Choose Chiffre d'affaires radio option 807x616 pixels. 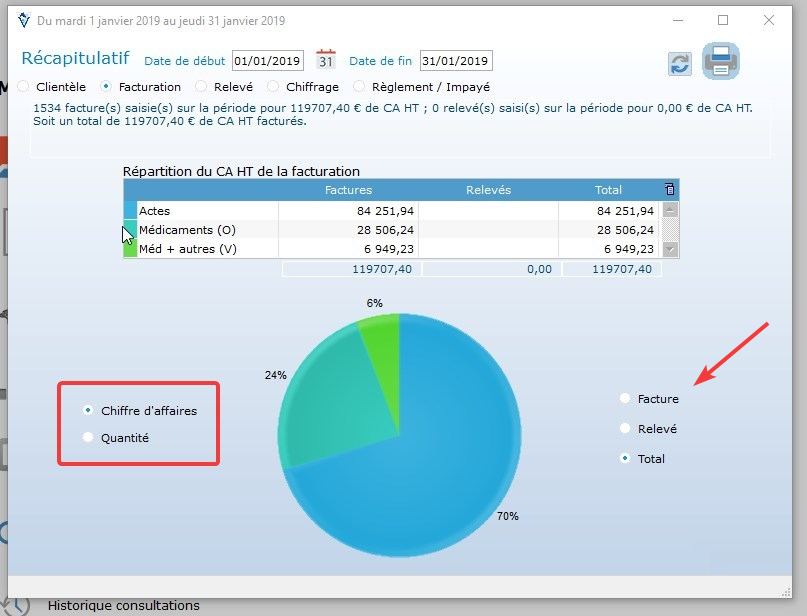click(x=88, y=410)
